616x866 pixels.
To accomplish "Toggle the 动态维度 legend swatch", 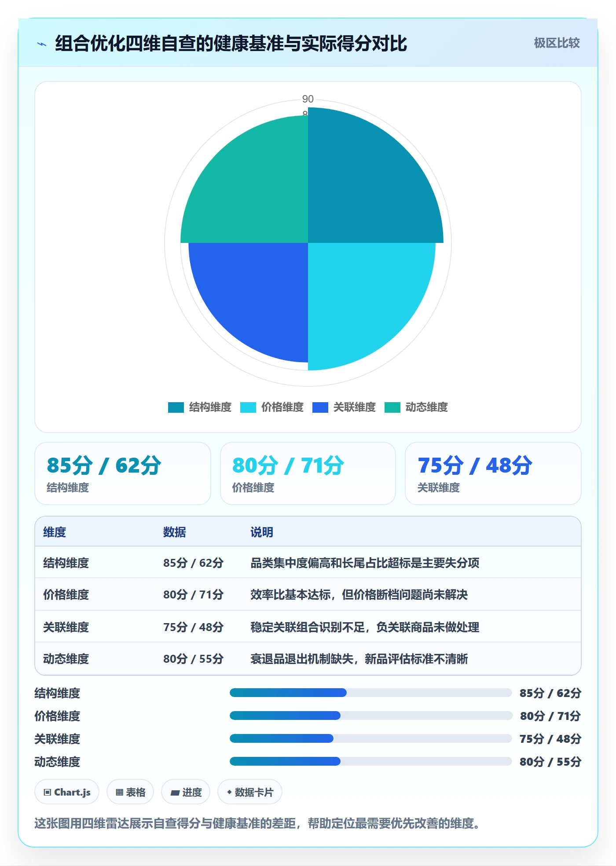I will pos(392,407).
